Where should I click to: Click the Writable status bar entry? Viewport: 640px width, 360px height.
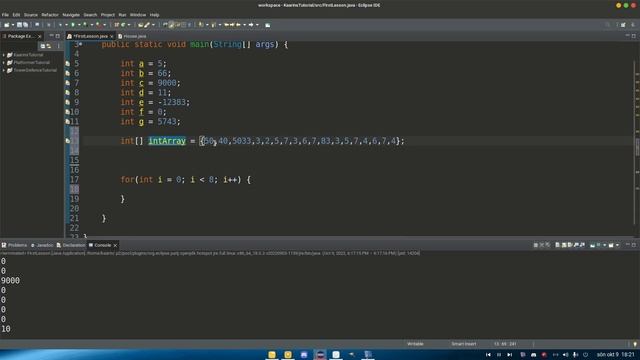coord(415,344)
